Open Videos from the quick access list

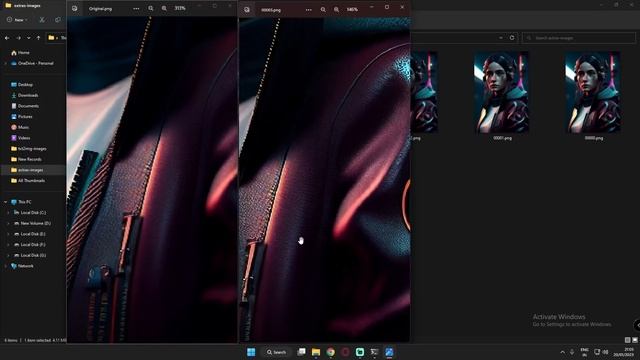tap(20, 138)
